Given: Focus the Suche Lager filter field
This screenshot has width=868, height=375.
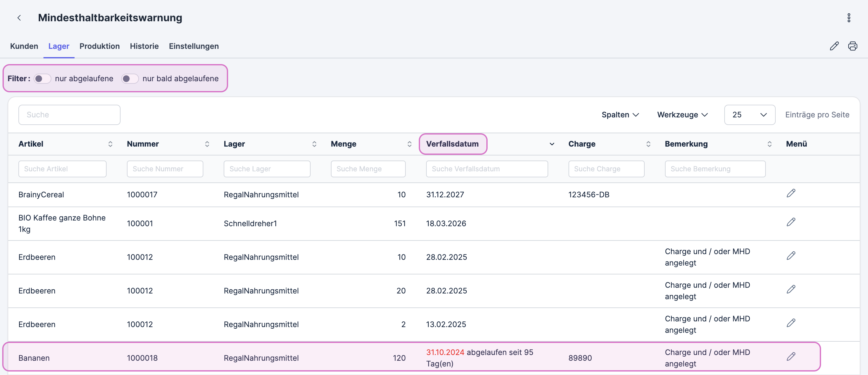Looking at the screenshot, I should tap(267, 169).
